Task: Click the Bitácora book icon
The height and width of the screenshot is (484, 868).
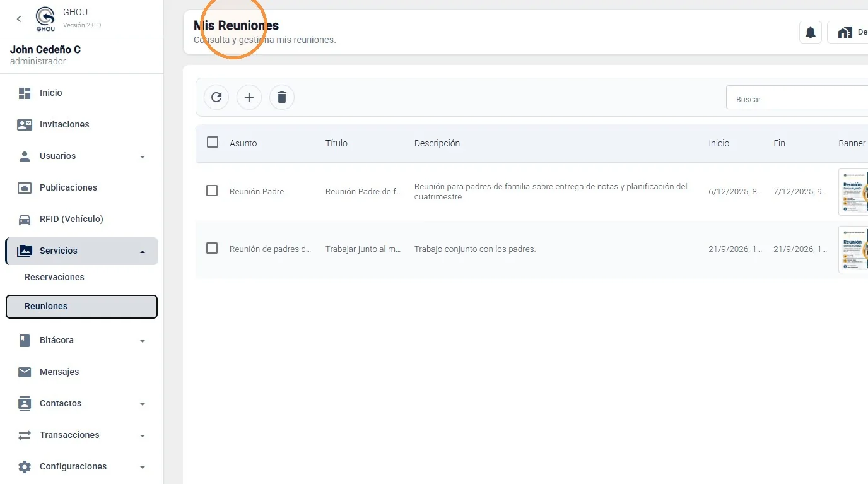Action: pyautogui.click(x=25, y=340)
